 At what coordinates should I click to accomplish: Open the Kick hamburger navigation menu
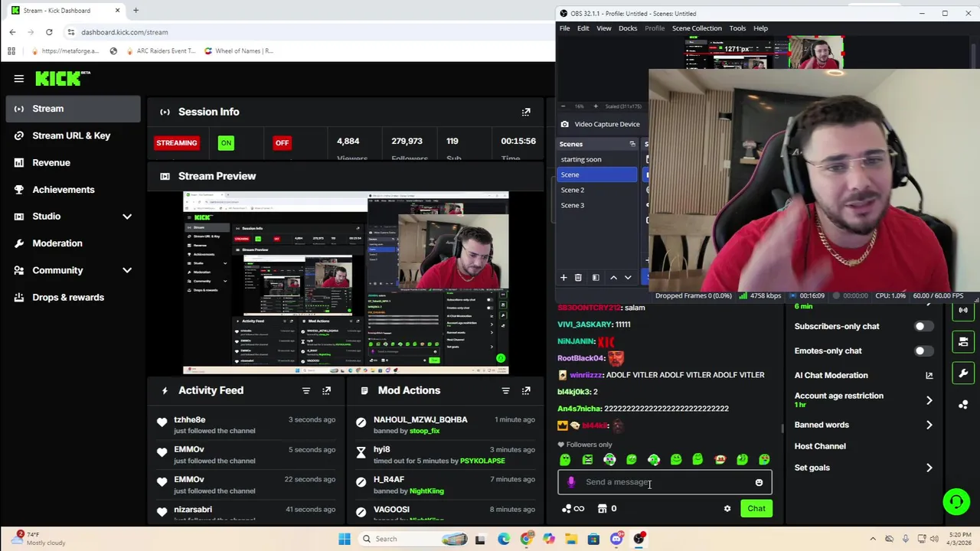19,78
